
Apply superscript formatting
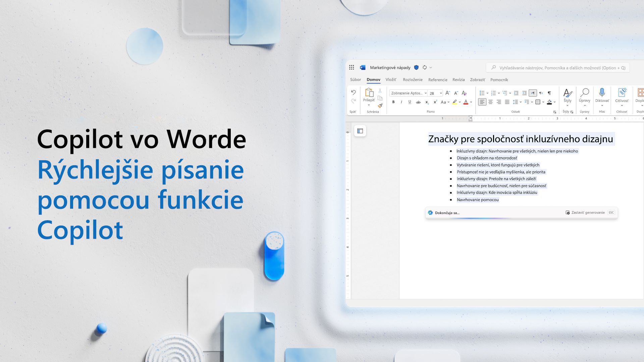[x=435, y=102]
